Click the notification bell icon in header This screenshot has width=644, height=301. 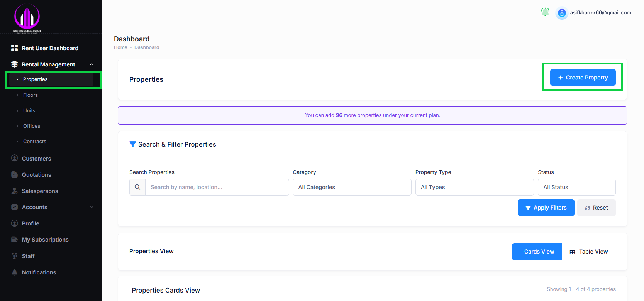coord(545,12)
